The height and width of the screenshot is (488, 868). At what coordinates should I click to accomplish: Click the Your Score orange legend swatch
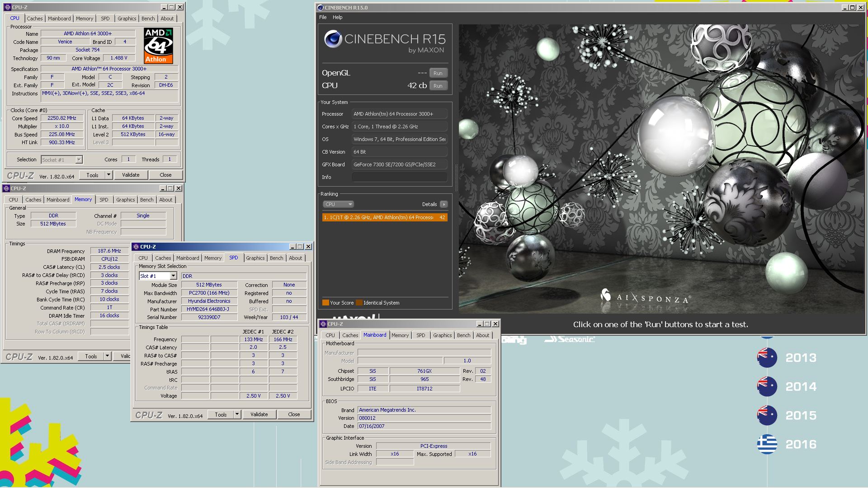[x=325, y=303]
